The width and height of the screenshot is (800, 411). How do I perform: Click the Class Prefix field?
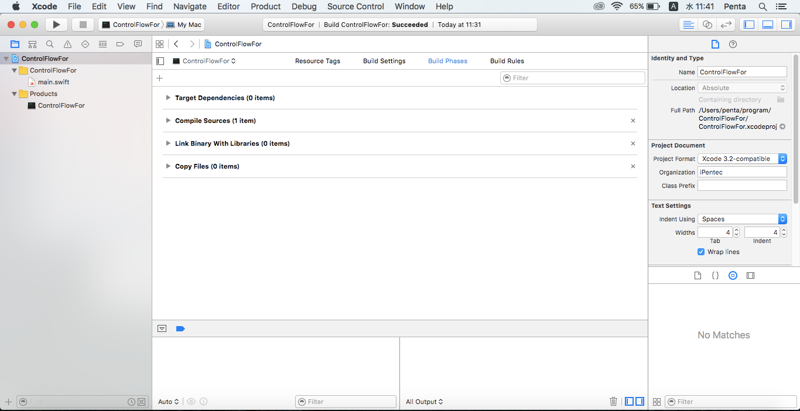coord(742,186)
